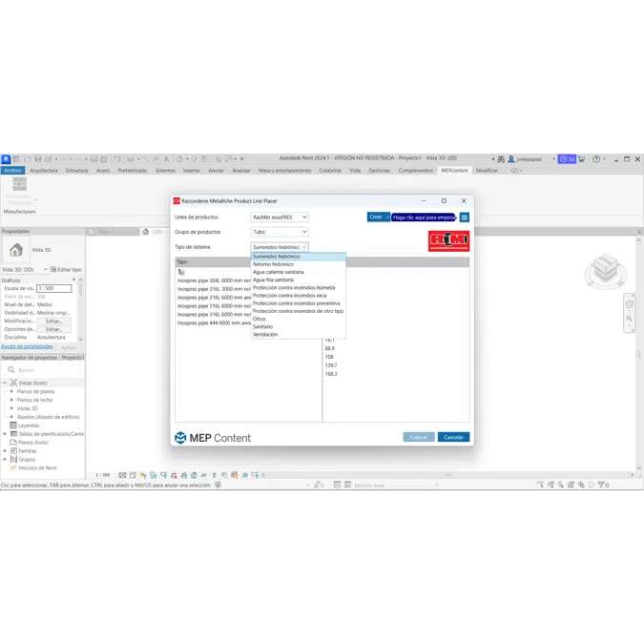Switch to the Complementos ribbon tab
Screen dimensions: 644x644
[416, 171]
